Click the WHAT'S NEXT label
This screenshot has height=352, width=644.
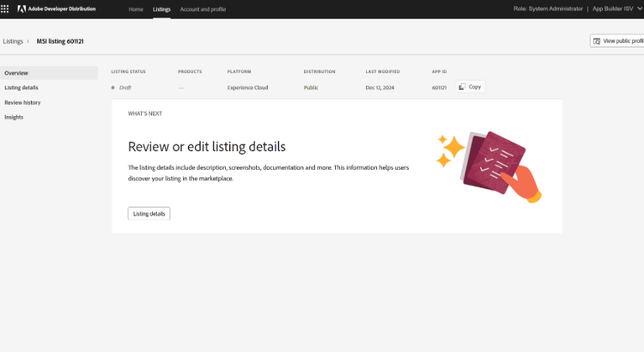click(x=145, y=113)
